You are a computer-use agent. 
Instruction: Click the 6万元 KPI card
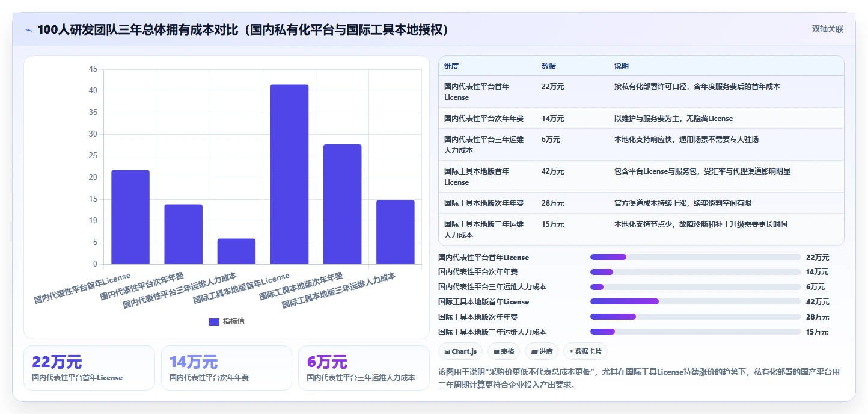pyautogui.click(x=364, y=368)
